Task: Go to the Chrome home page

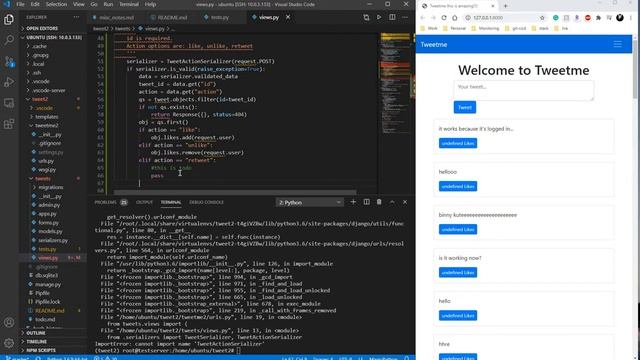Action: pos(455,18)
